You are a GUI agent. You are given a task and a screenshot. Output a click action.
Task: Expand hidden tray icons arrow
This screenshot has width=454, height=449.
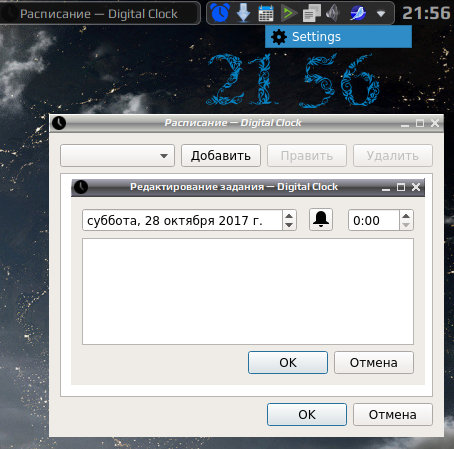point(381,14)
